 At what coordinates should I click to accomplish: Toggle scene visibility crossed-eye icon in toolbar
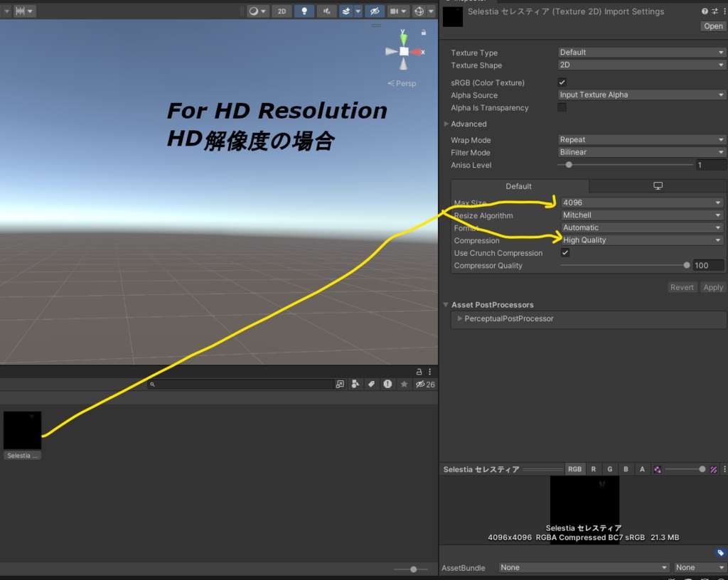pos(375,11)
